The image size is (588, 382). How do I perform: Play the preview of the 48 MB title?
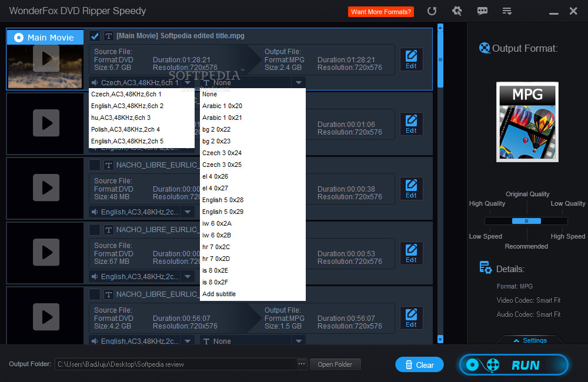46,187
